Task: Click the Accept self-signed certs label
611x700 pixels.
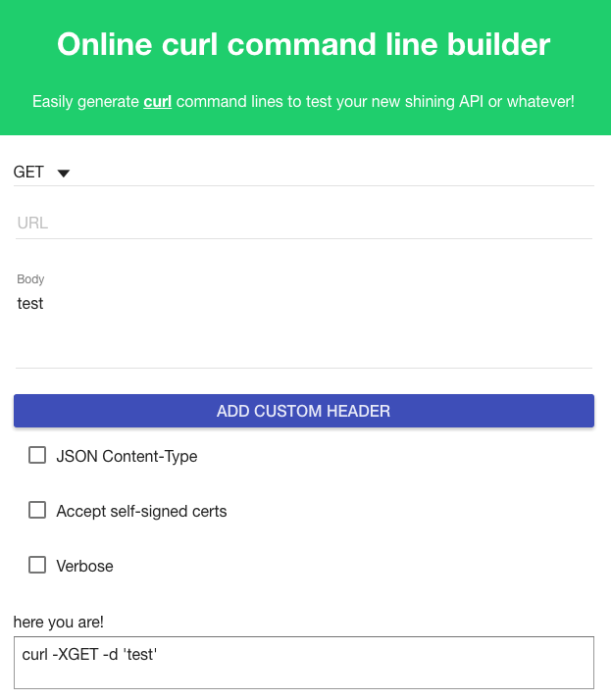Action: point(141,511)
